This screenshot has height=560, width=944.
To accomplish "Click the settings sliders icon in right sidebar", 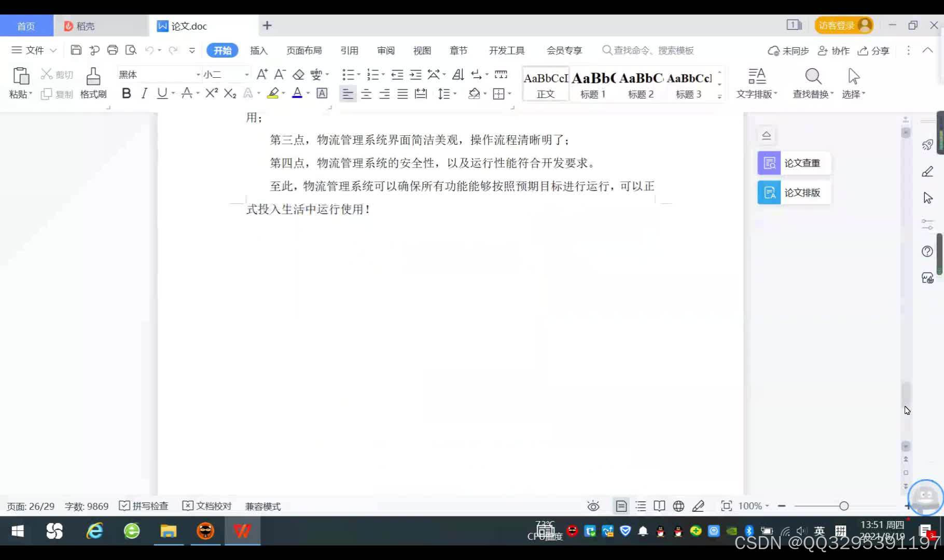I will 927,225.
